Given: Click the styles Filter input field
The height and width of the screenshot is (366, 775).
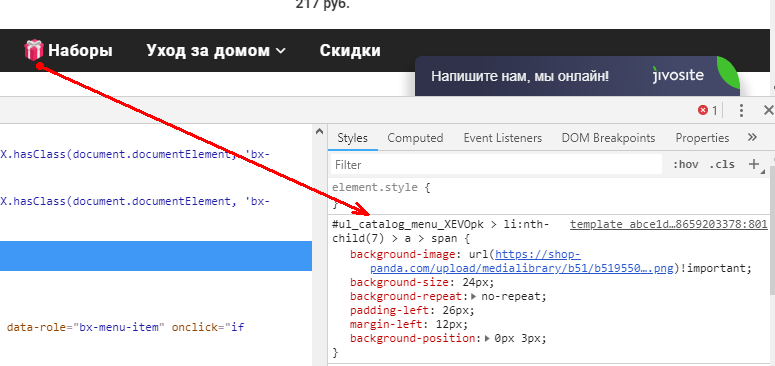Looking at the screenshot, I should [x=496, y=164].
